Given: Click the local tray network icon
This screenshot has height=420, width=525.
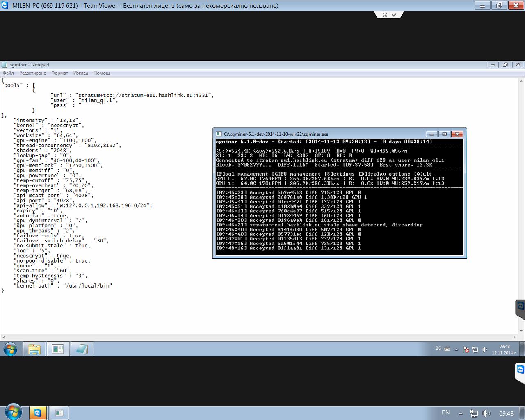Looking at the screenshot, I should [474, 413].
